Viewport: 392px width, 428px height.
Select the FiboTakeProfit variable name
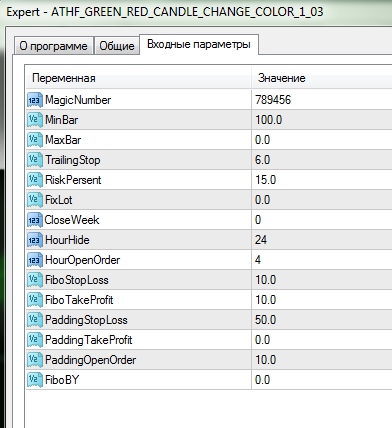coord(79,300)
